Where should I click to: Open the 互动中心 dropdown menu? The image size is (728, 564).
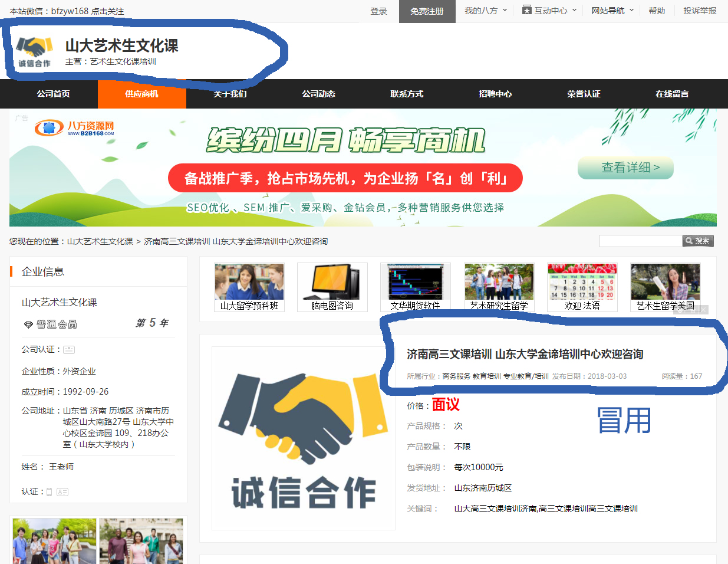click(550, 11)
